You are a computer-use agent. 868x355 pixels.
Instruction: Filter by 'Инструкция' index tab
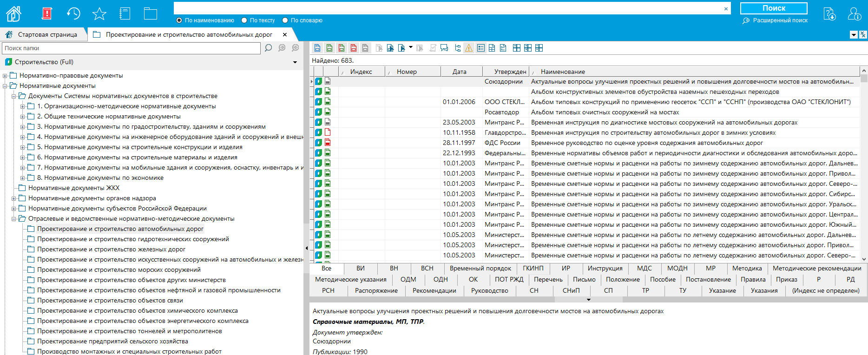pyautogui.click(x=605, y=268)
